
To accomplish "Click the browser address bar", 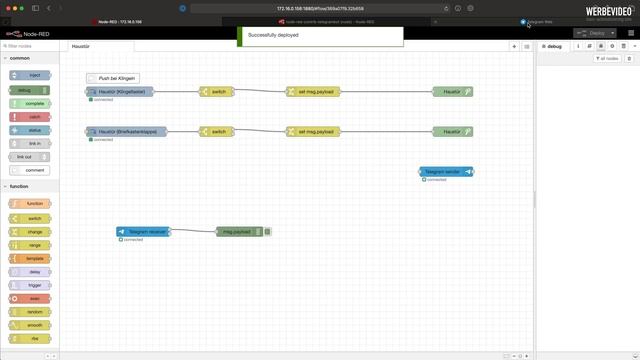I will tap(320, 9).
